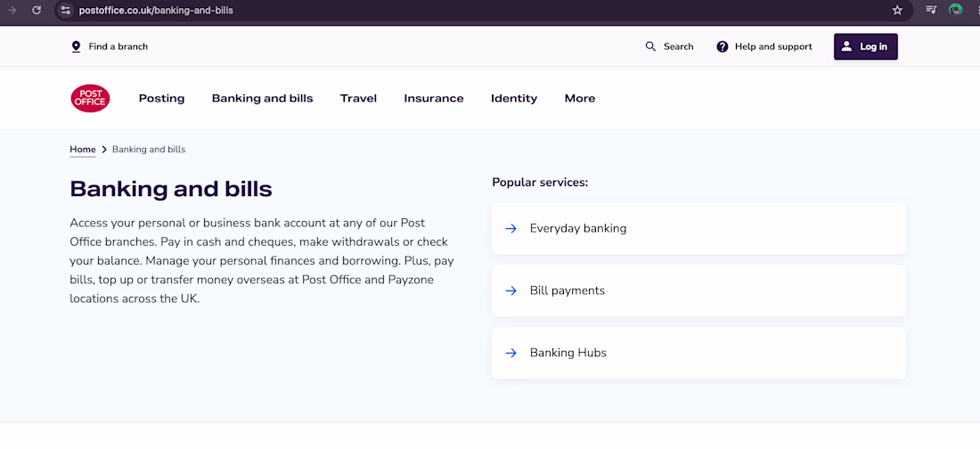Open site information icon in address bar

pos(66,10)
